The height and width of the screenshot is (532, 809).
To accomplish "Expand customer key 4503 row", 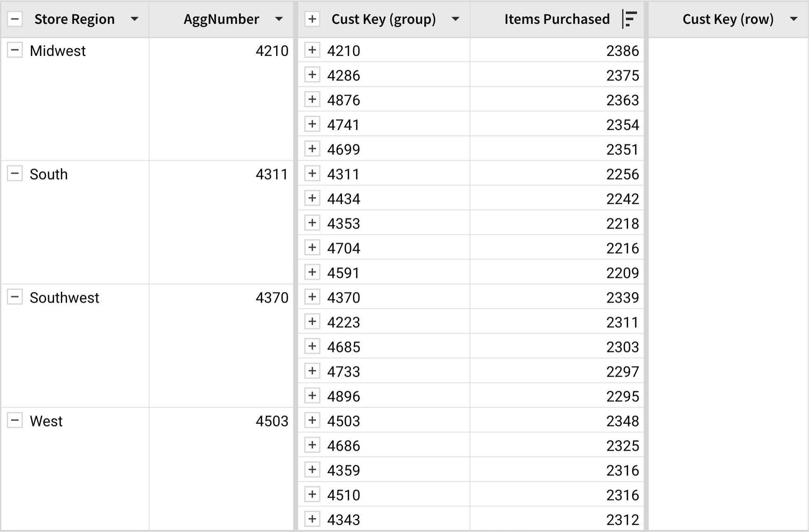I will [312, 420].
